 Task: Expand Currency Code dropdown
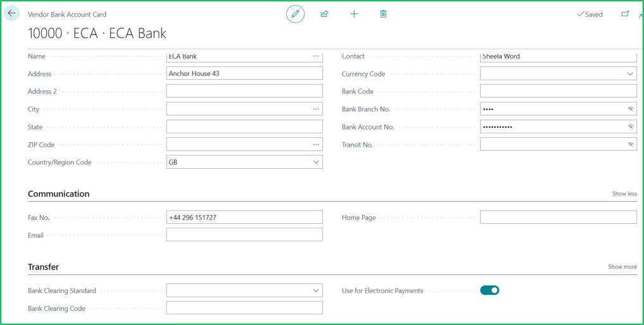pos(630,74)
